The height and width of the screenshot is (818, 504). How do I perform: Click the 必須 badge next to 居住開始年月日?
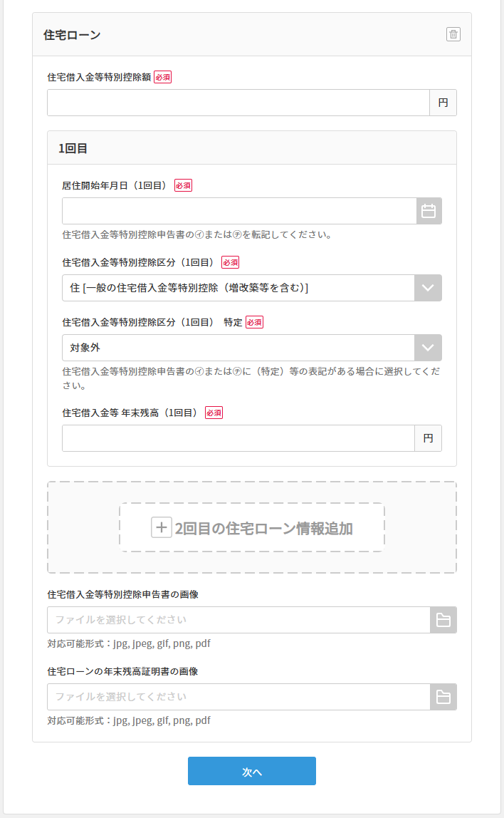(183, 185)
